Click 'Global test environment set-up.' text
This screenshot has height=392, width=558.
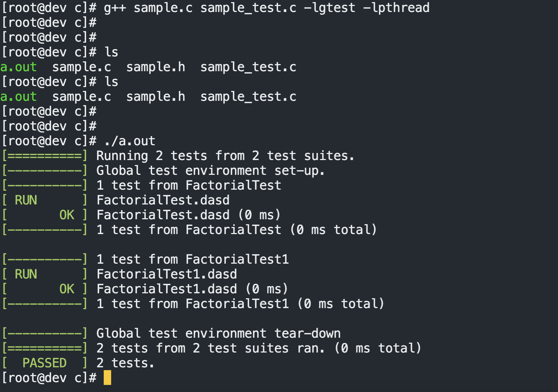(x=210, y=171)
